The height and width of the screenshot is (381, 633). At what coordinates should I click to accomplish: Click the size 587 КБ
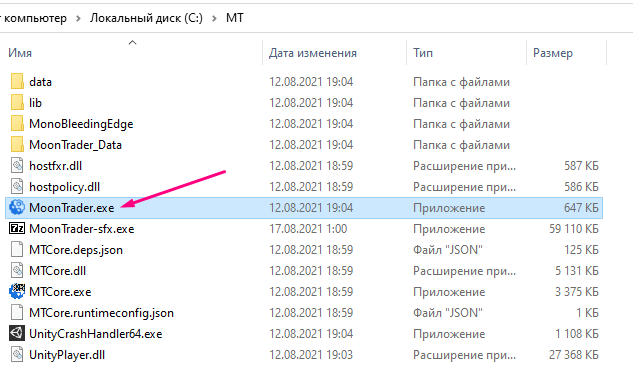click(x=581, y=165)
